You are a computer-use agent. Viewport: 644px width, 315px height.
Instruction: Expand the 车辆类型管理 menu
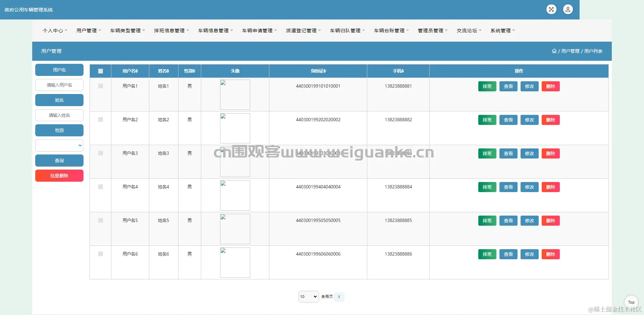(x=127, y=31)
